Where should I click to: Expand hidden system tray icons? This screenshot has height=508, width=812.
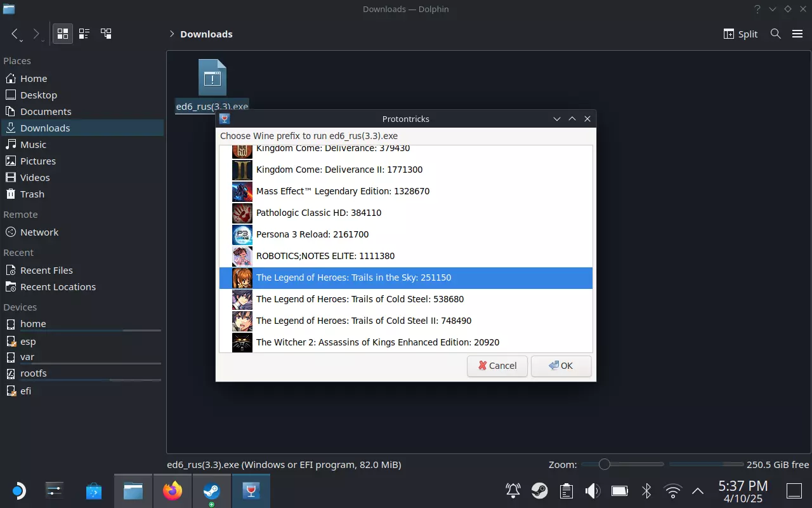click(x=698, y=490)
